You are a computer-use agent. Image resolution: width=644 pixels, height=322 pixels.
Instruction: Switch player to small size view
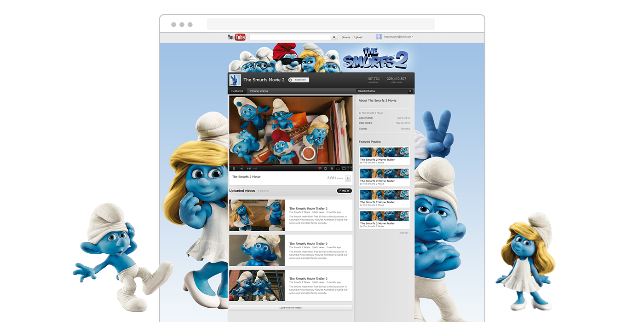(x=338, y=169)
